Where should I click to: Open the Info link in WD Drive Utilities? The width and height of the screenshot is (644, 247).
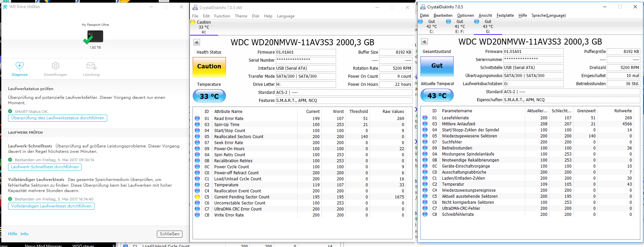point(24,234)
